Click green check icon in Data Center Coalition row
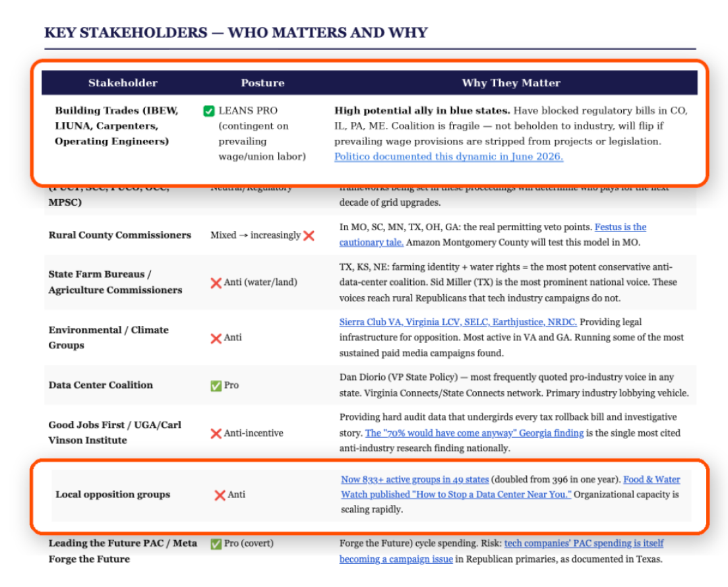Image resolution: width=728 pixels, height=587 pixels. click(216, 385)
